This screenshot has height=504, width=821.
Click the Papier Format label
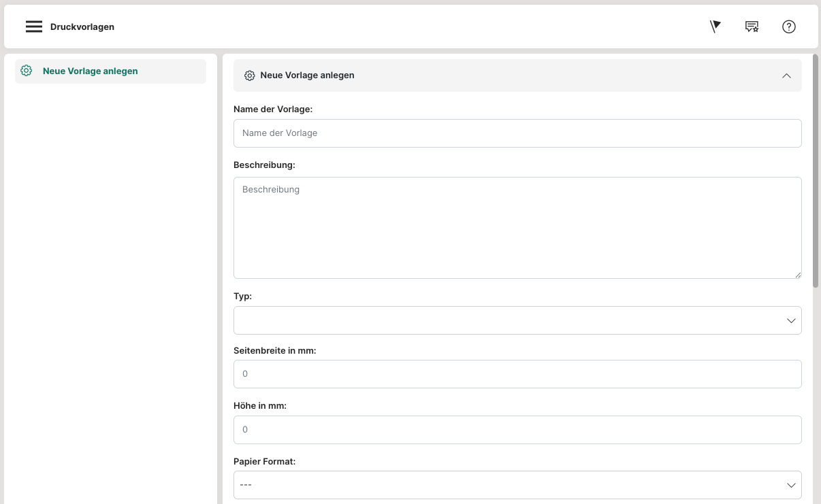(264, 461)
